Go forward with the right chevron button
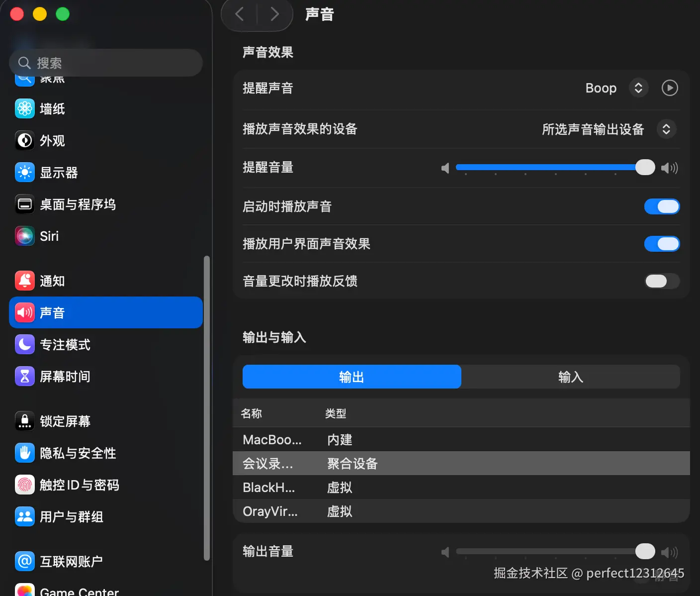This screenshot has height=596, width=700. coord(274,14)
